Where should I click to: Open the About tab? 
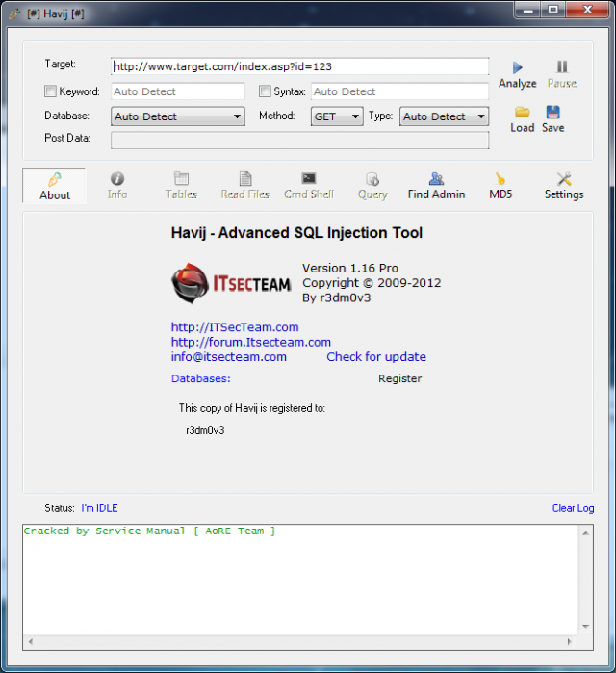[55, 186]
